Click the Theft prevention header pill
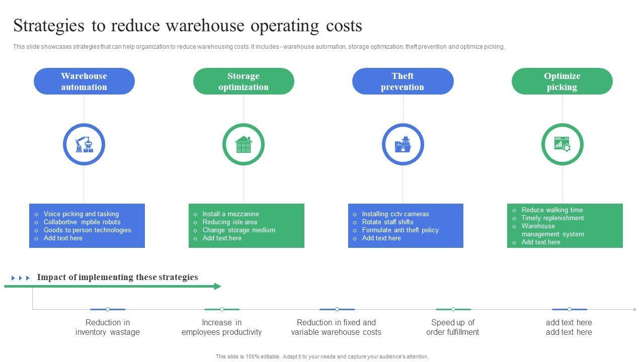This screenshot has width=644, height=362. pyautogui.click(x=403, y=81)
